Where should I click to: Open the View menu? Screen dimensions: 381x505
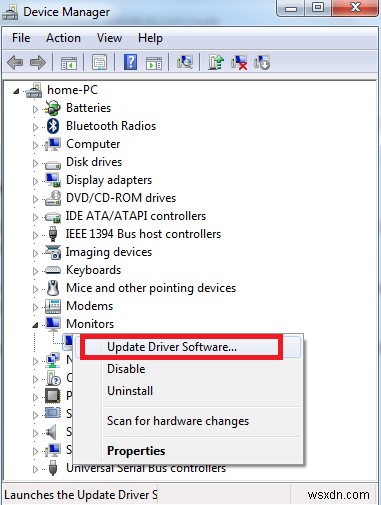109,38
